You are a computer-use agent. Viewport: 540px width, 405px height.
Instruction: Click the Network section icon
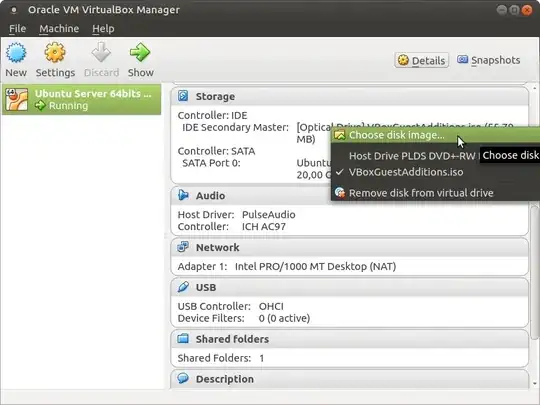coord(183,247)
